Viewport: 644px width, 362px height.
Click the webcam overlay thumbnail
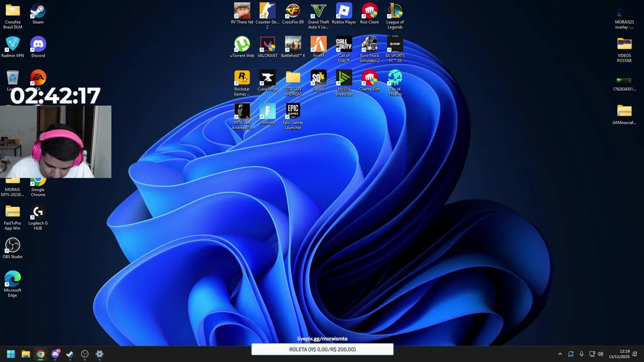click(x=55, y=142)
